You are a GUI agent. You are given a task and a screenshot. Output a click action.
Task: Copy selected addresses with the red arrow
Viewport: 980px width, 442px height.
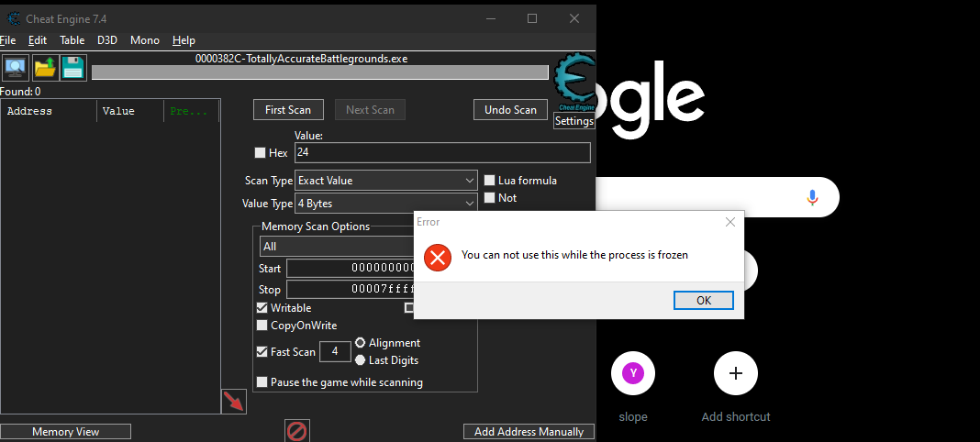tap(234, 401)
